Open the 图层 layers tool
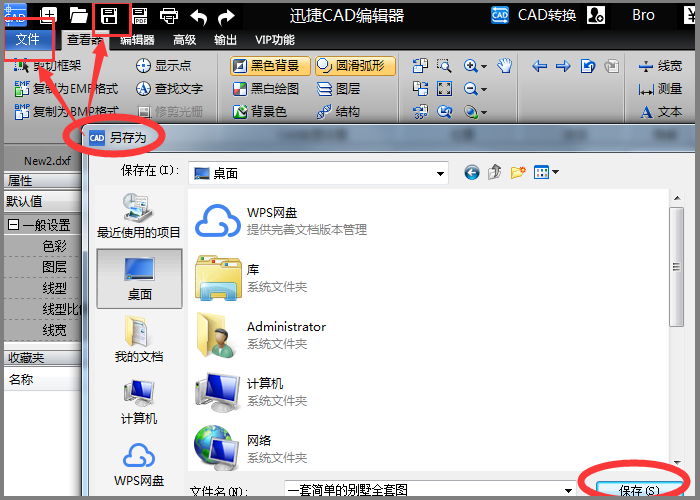The image size is (700, 500). [338, 89]
